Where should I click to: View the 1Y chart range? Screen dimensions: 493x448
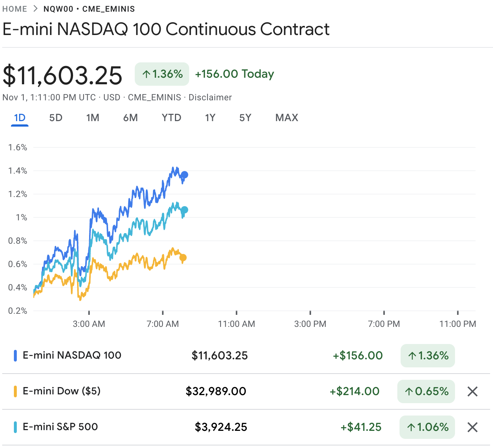pos(210,118)
